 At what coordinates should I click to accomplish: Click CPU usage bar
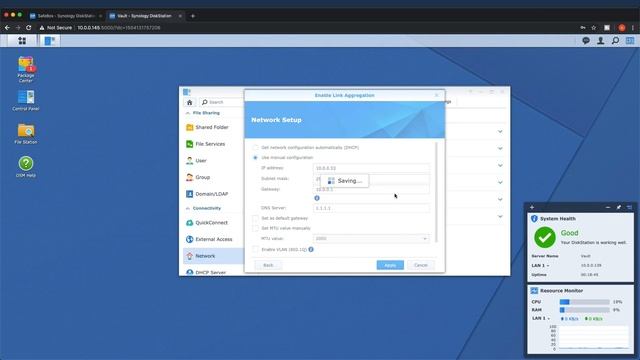[x=584, y=302]
